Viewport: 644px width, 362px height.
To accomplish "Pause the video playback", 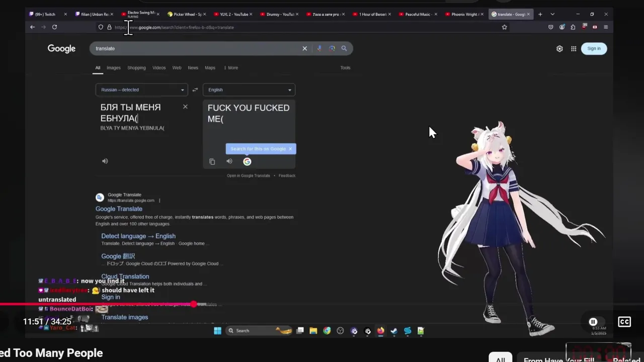I will coord(593,322).
